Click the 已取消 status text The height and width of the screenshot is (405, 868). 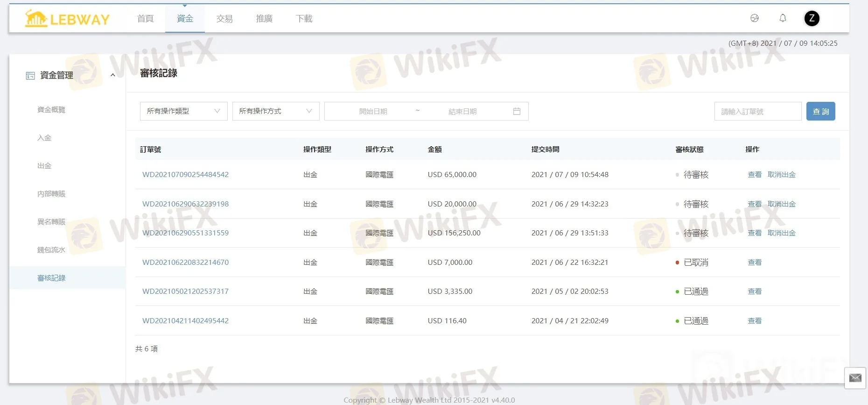[696, 263]
